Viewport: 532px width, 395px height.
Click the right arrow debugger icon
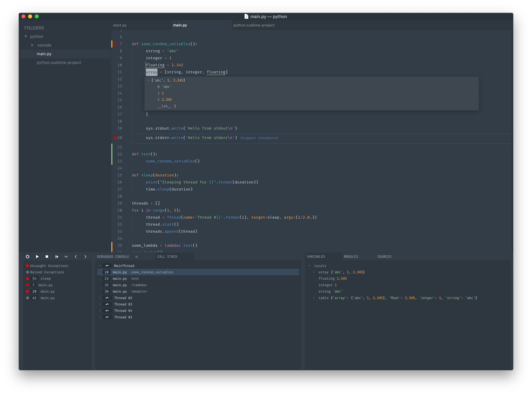click(x=85, y=257)
